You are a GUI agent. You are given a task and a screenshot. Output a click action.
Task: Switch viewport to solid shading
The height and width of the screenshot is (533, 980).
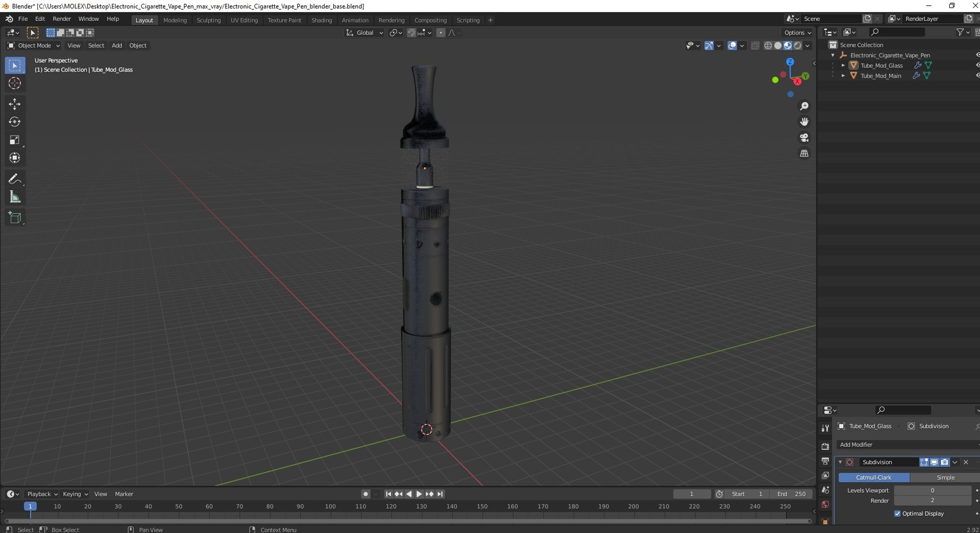[x=778, y=46]
